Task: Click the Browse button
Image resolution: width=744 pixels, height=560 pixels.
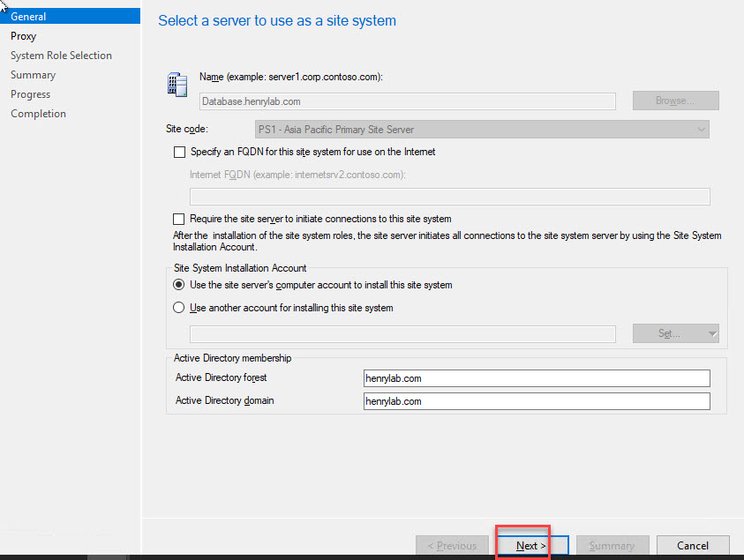Action: (675, 101)
